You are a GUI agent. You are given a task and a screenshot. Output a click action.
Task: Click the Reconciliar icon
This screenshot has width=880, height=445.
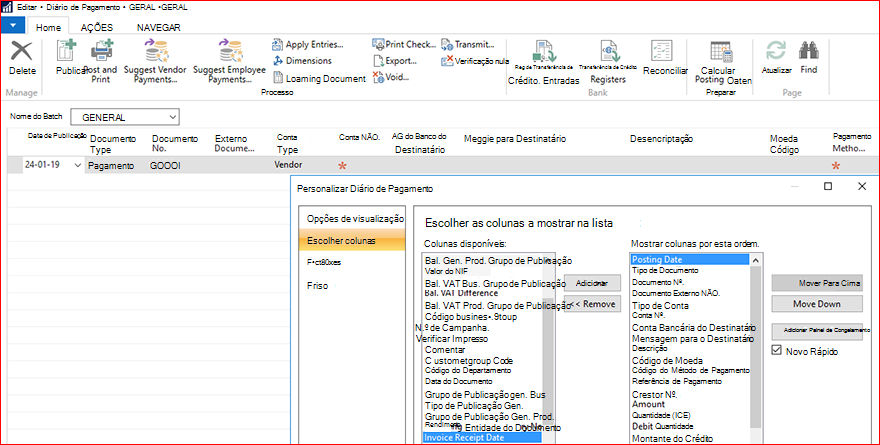[x=662, y=51]
